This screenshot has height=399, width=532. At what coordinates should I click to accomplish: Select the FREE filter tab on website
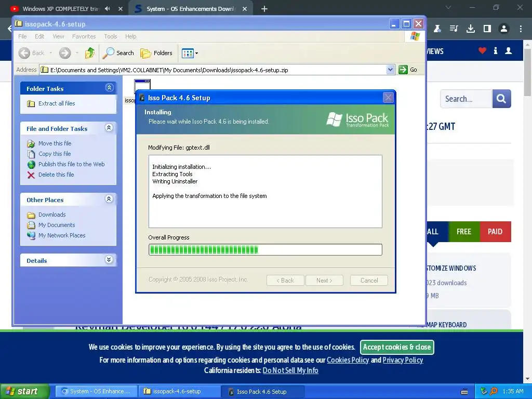tap(464, 232)
